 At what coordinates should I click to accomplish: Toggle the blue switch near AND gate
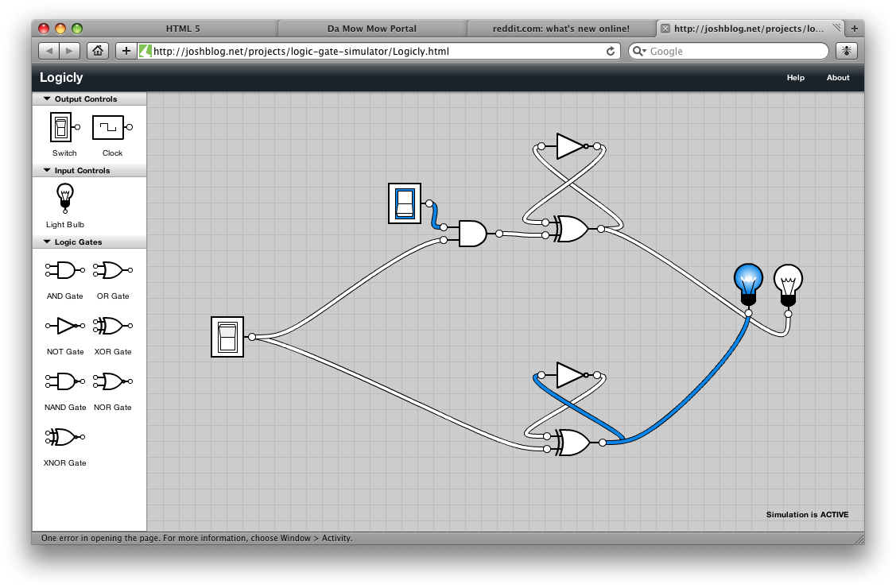pyautogui.click(x=405, y=203)
